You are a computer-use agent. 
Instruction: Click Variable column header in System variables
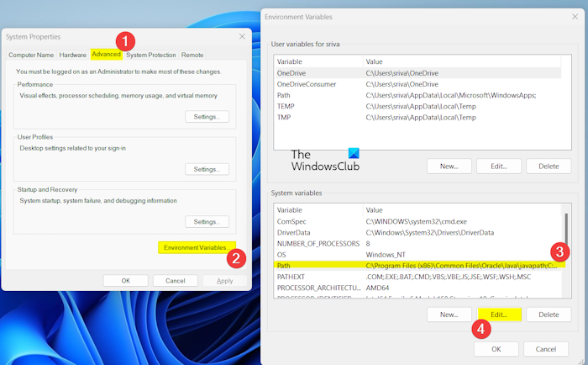pyautogui.click(x=318, y=210)
